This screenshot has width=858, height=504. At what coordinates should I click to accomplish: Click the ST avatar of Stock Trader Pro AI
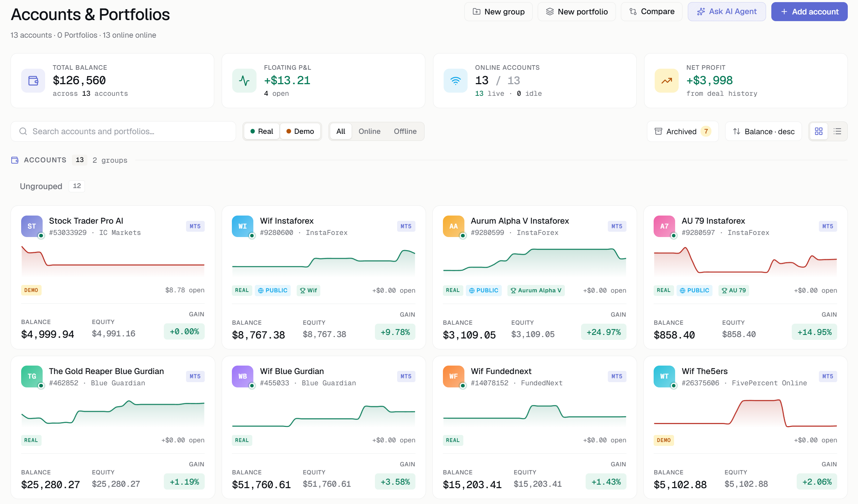[x=32, y=226]
